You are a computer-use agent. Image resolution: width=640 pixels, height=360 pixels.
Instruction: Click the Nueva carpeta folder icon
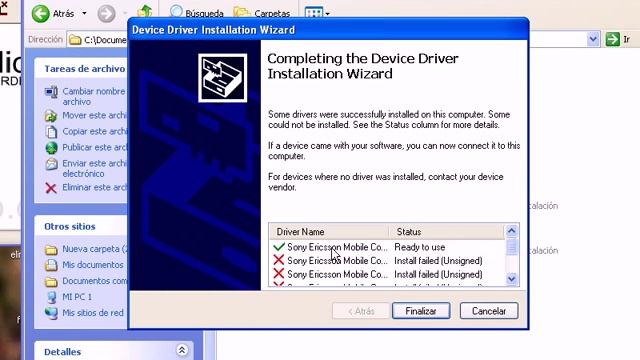coord(51,249)
